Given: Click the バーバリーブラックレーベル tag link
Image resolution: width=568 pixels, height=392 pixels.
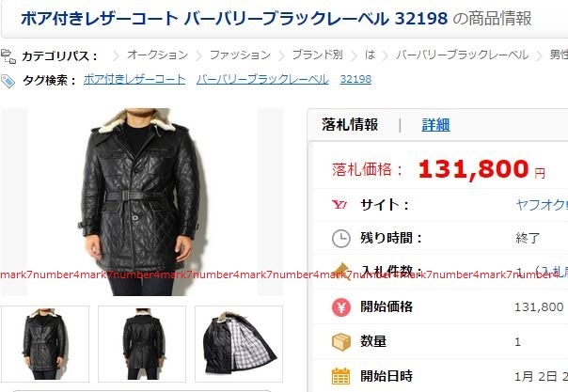Looking at the screenshot, I should tap(262, 79).
